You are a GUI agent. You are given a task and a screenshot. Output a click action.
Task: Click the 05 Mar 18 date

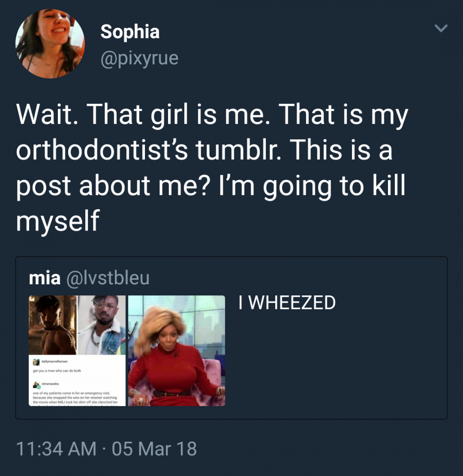[154, 449]
